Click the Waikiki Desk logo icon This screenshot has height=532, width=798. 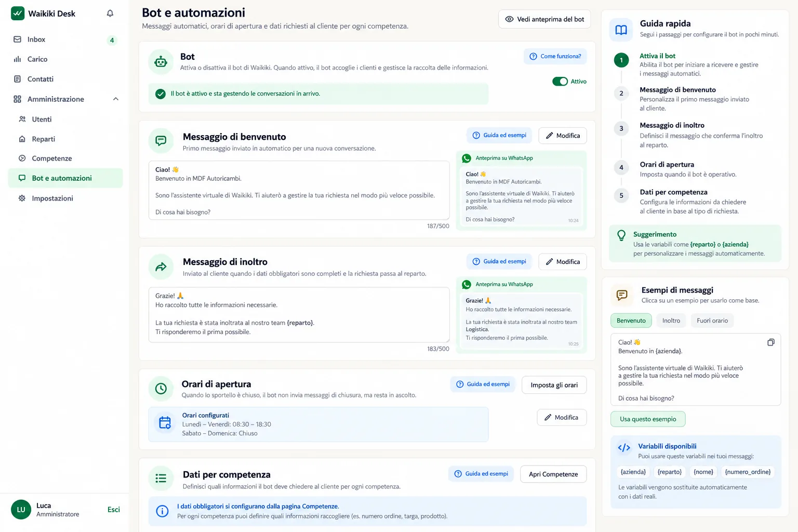click(x=18, y=14)
